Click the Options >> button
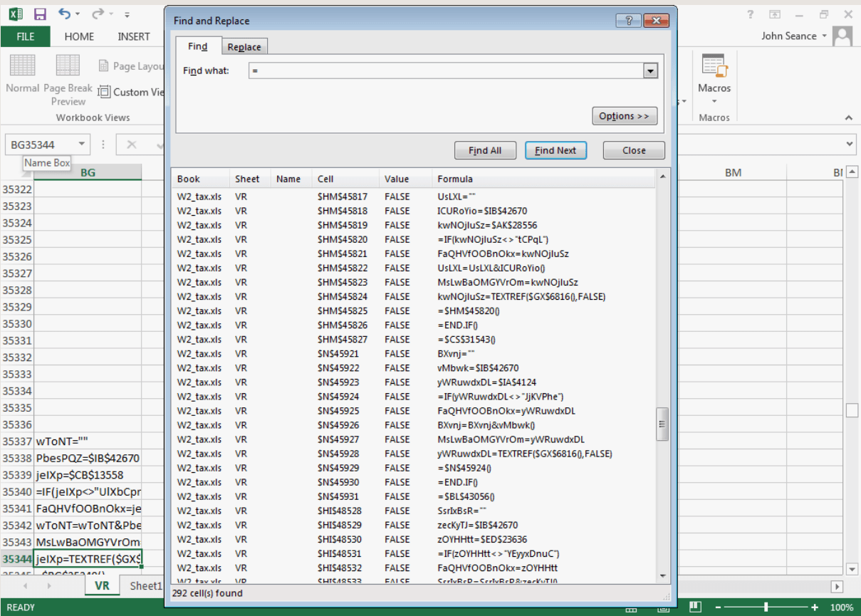 (624, 116)
